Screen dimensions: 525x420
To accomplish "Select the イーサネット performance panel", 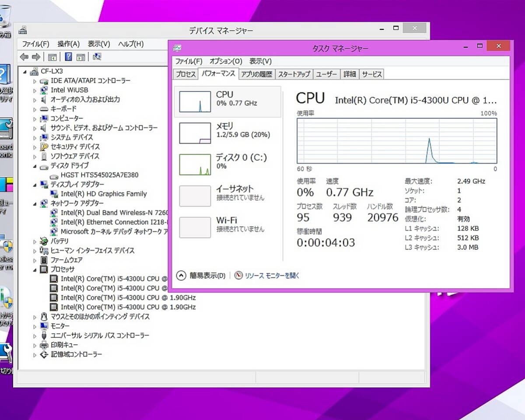I will pos(227,196).
